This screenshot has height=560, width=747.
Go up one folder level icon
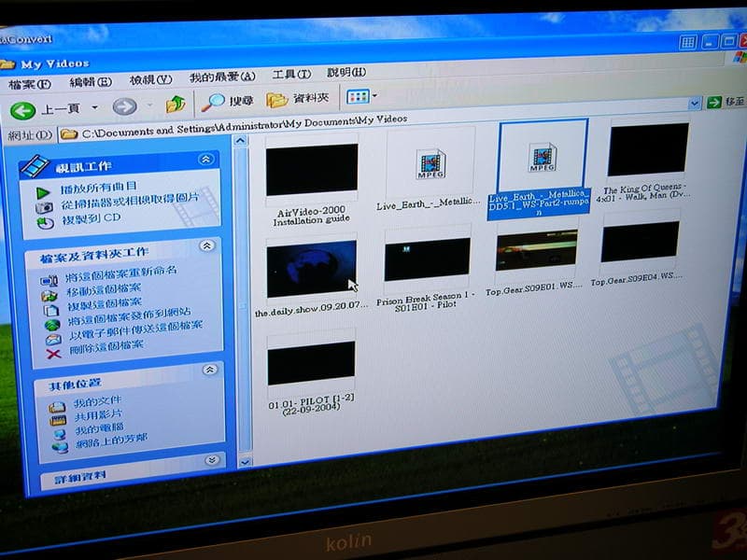coord(176,104)
